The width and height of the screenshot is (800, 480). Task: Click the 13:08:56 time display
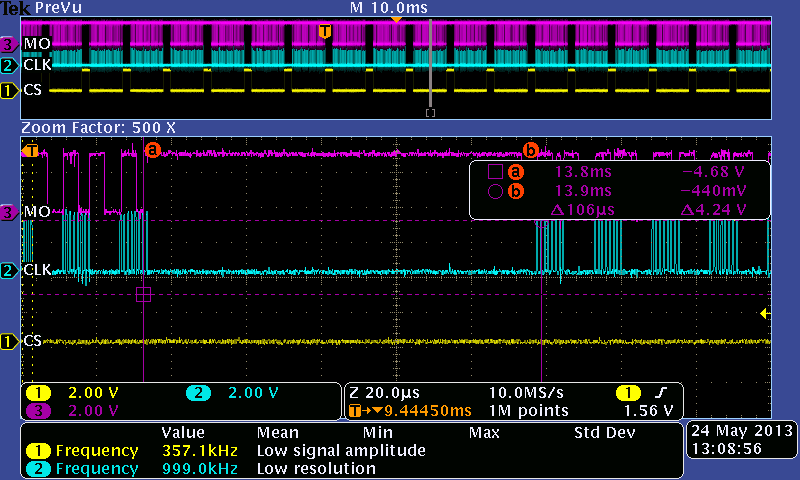[x=727, y=449]
